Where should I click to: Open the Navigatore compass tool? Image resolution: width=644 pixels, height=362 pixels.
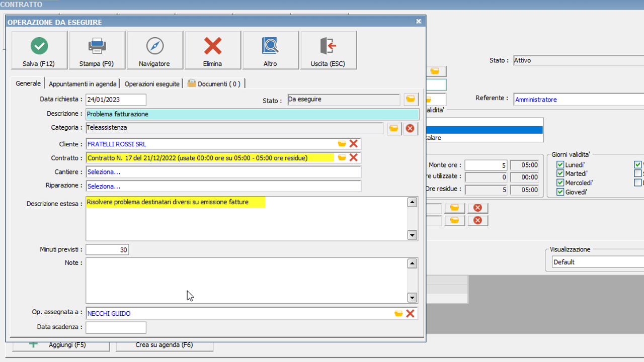click(155, 50)
